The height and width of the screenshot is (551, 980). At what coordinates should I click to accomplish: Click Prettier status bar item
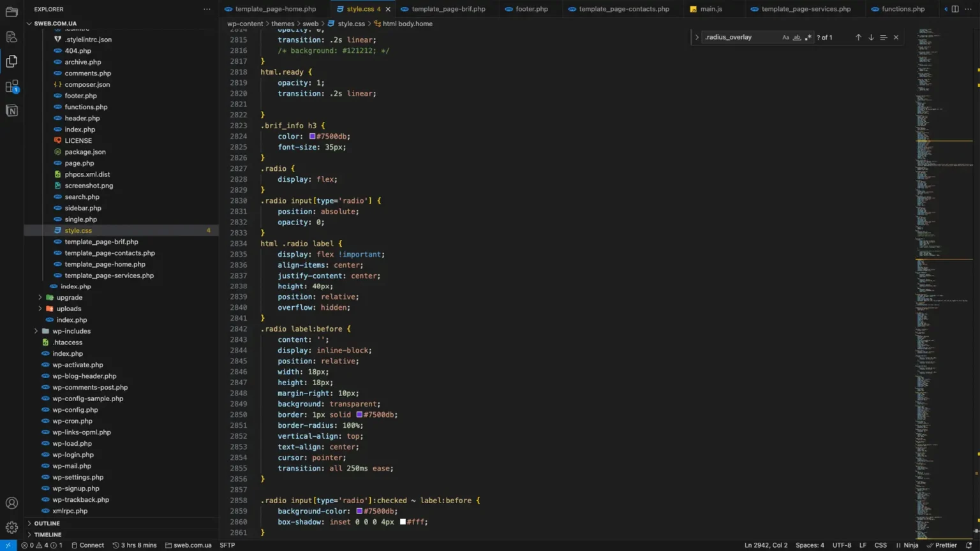tap(942, 545)
